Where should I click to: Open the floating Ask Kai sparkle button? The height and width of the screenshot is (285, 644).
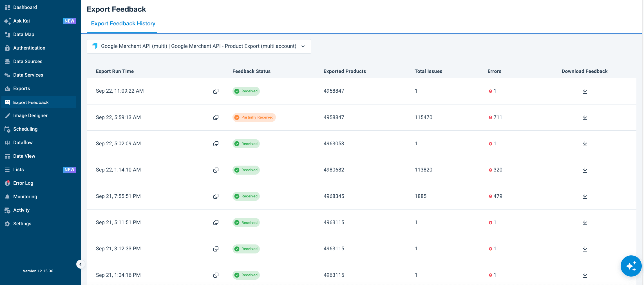tap(631, 266)
